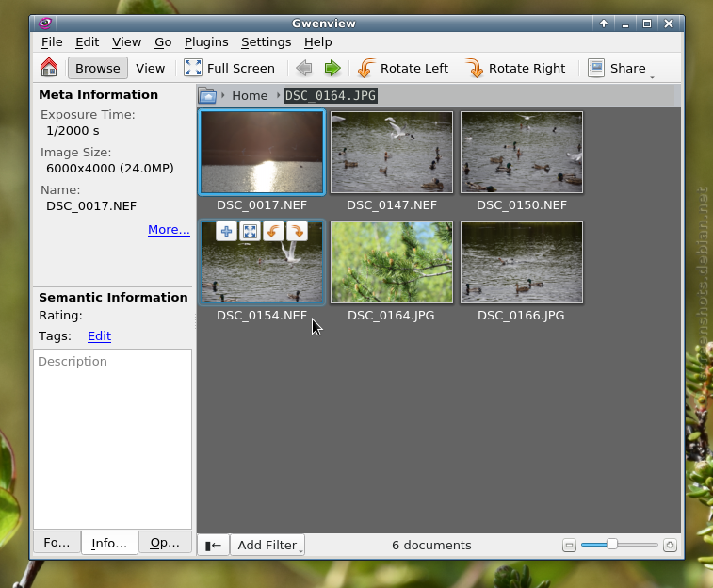
Task: Minimize the Gwenview window
Action: pos(625,24)
